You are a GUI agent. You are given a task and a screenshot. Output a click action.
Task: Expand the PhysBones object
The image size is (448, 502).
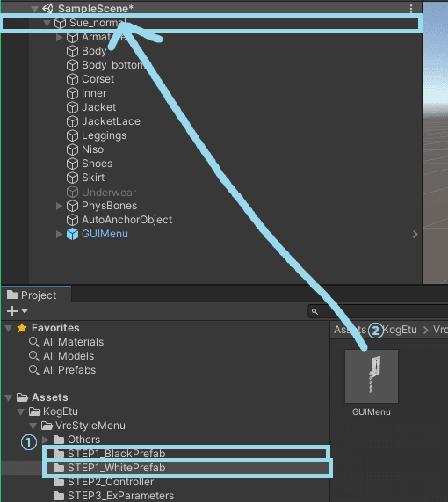[59, 206]
